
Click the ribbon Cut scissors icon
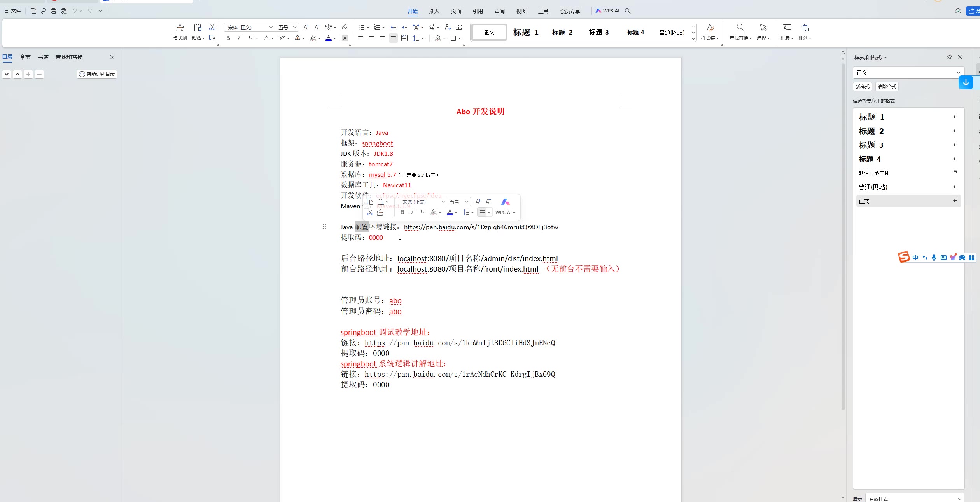coord(212,27)
